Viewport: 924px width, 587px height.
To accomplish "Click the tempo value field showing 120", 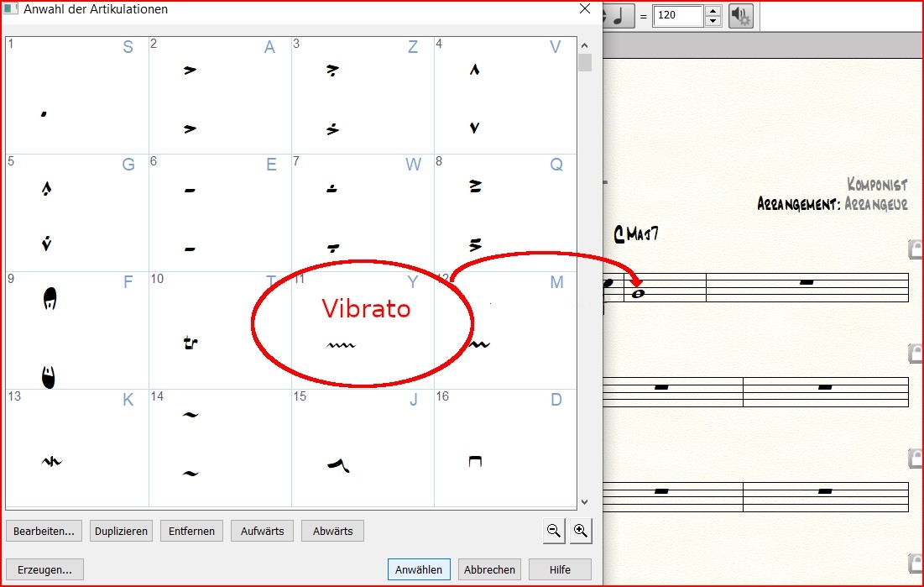I will pos(677,15).
